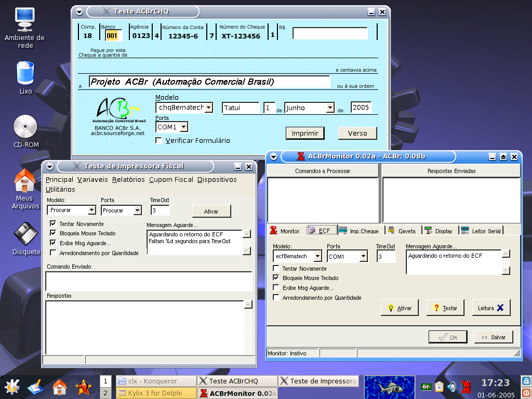Expand the chqBematech Modelo dropdown

point(208,108)
